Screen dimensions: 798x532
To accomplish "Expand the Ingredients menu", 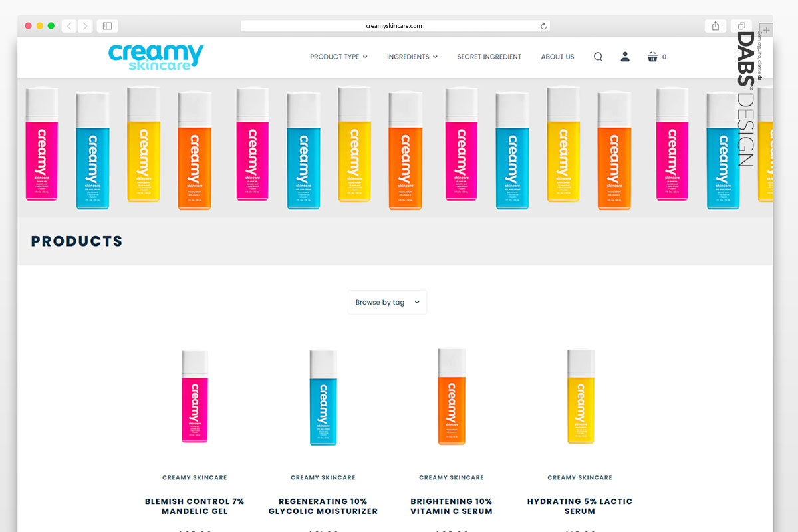I will (x=412, y=57).
